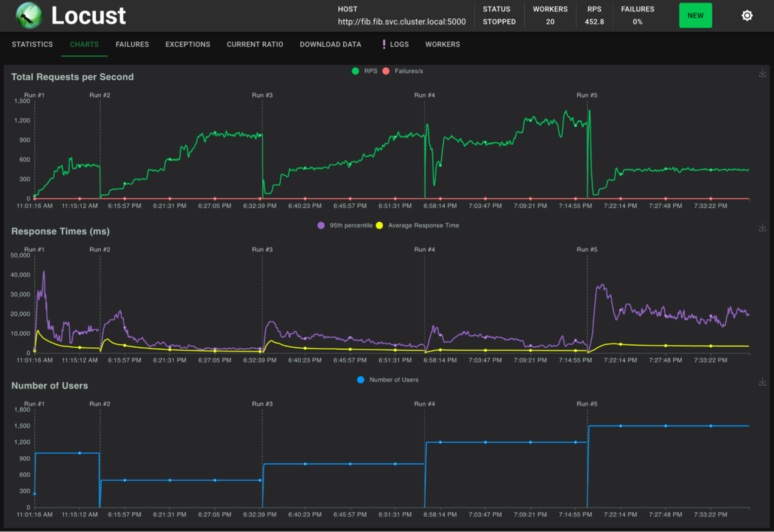Click the host URL fib.fib.svc.cluster.local:5000
Viewport: 774px width, 532px height.
click(402, 21)
